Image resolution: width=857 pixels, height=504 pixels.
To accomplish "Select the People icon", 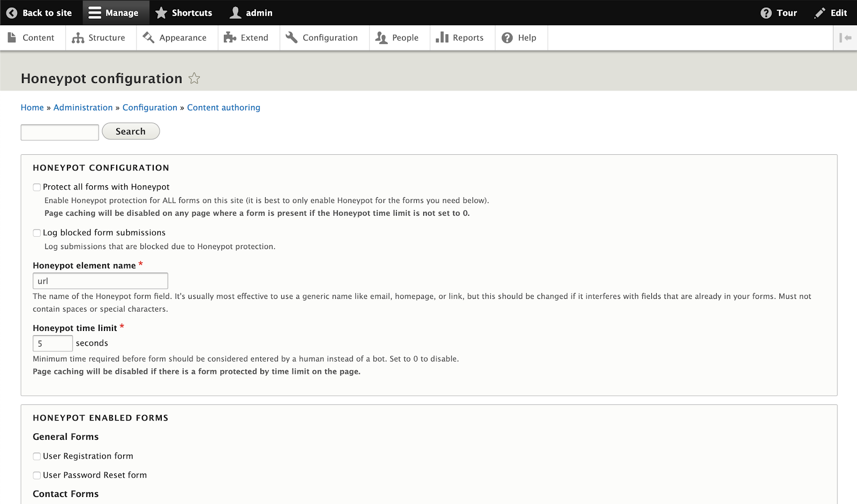I will click(381, 37).
